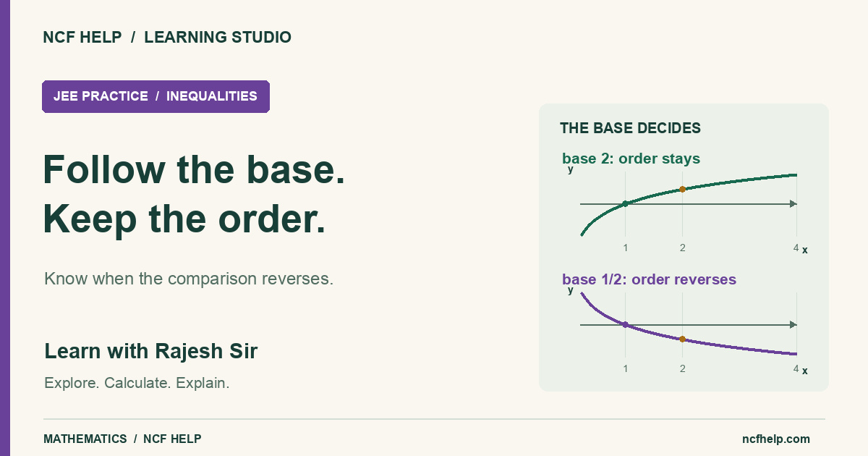Click 'base 1/2: order reverses' label
Screen dimensions: 868x456
[649, 279]
